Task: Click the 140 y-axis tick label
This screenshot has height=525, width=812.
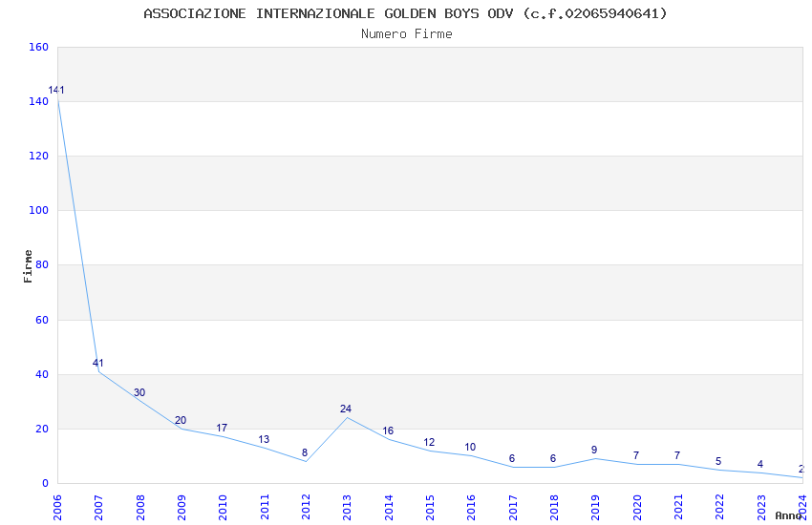Action: (x=38, y=101)
